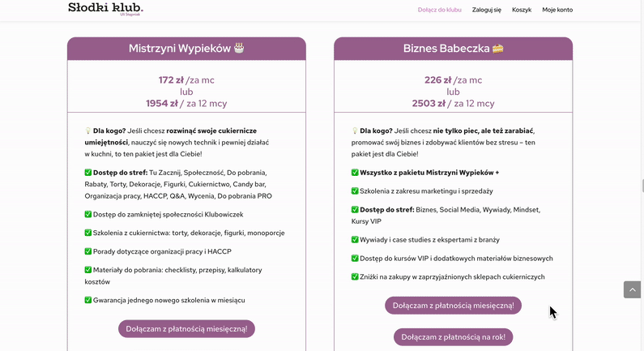Click the Słodki klub logo
The image size is (644, 351).
[x=105, y=9]
